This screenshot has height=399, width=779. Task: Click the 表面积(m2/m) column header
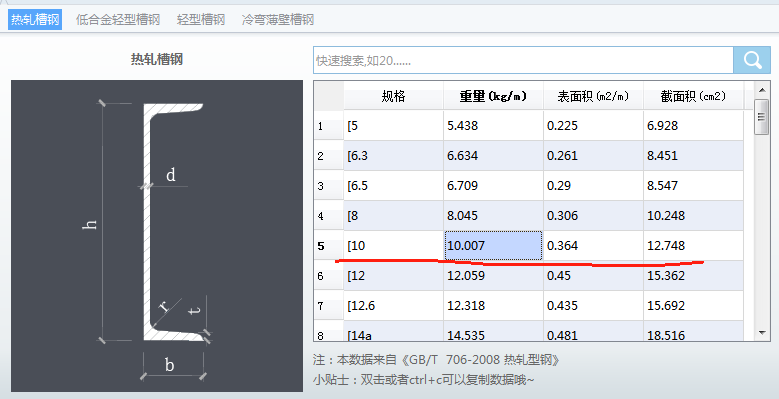[x=593, y=96]
